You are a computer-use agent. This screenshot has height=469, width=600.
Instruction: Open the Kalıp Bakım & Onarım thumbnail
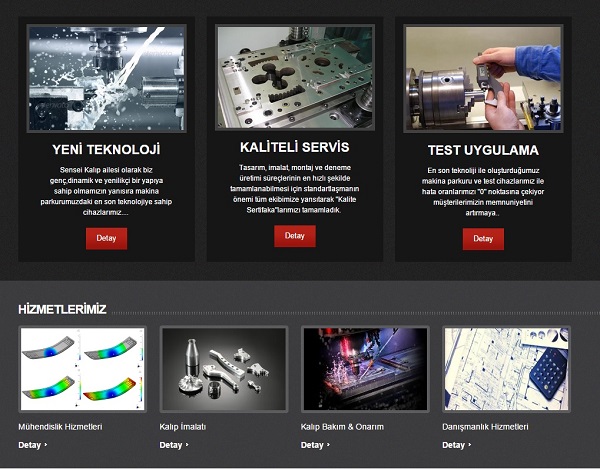coord(365,369)
